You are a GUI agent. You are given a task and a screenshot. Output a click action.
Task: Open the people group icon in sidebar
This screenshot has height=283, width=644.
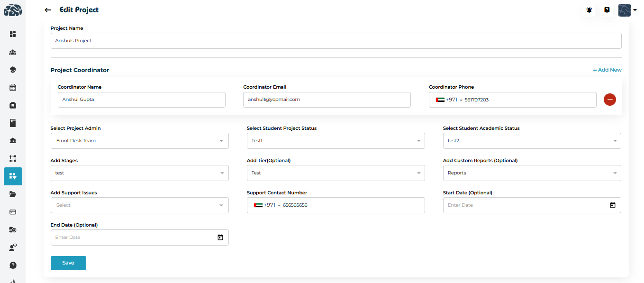(13, 52)
